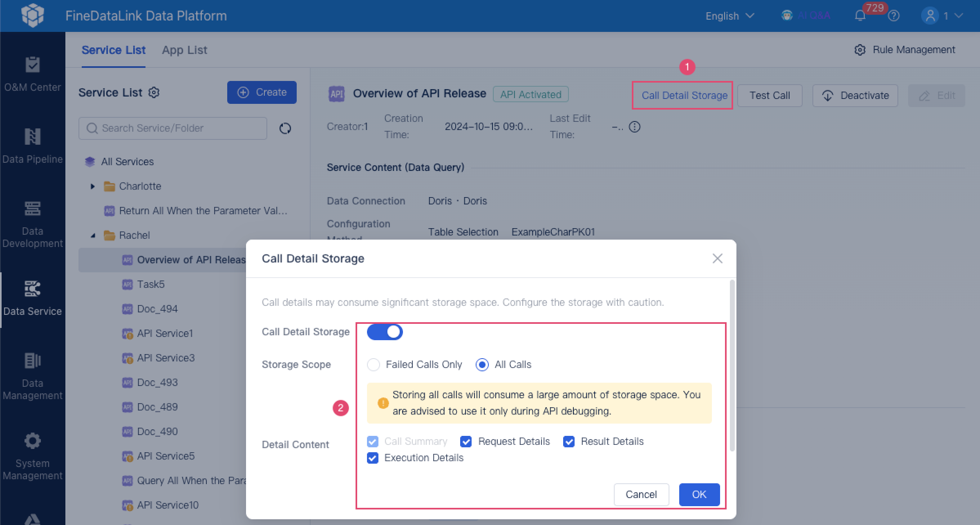Uncheck the Request Details checkbox
The image size is (980, 525).
[465, 441]
